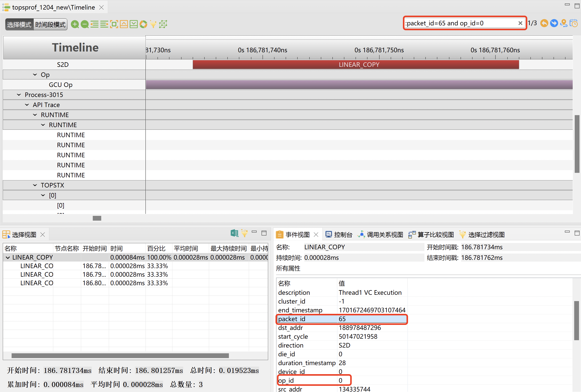
Task: Open the 控制台 console tab
Action: point(339,235)
